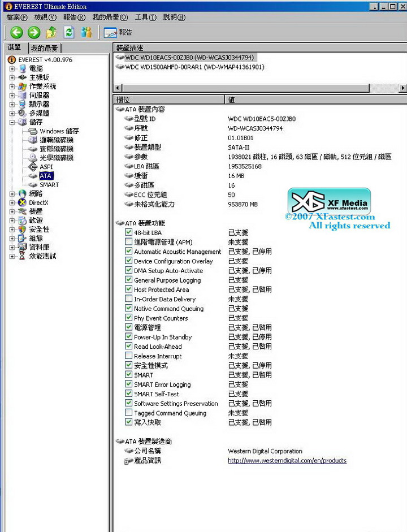This screenshot has width=407, height=532.
Task: Toggle Native Command Queuing checkbox
Action: (128, 308)
